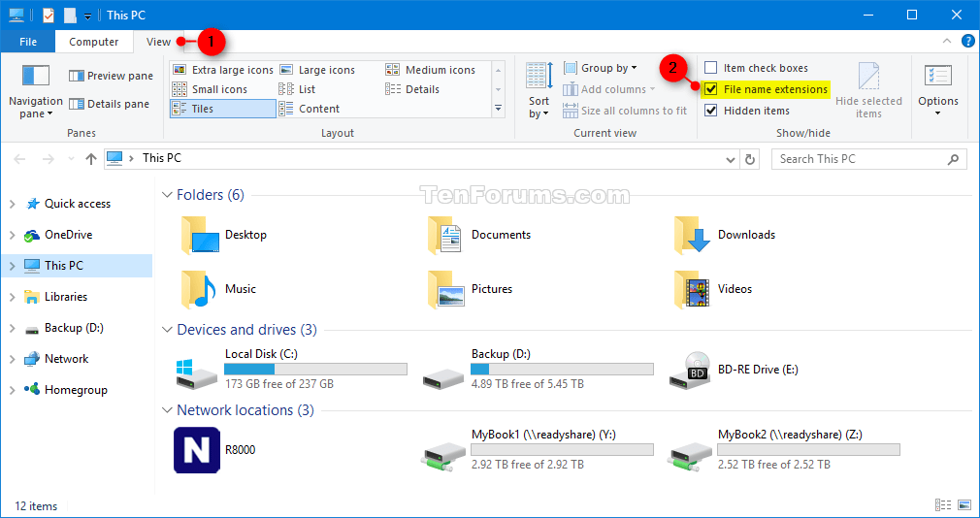Viewport: 980px width, 518px height.
Task: Select Local Disk (C:) drive
Action: [291, 370]
